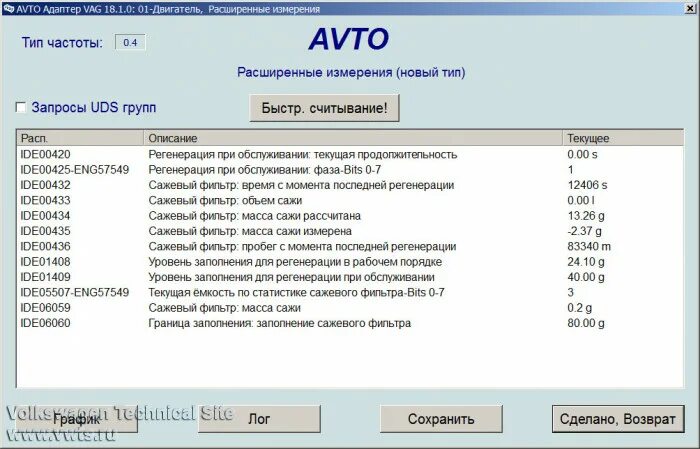Click the app icon in the title bar
The image size is (700, 449).
[8, 8]
